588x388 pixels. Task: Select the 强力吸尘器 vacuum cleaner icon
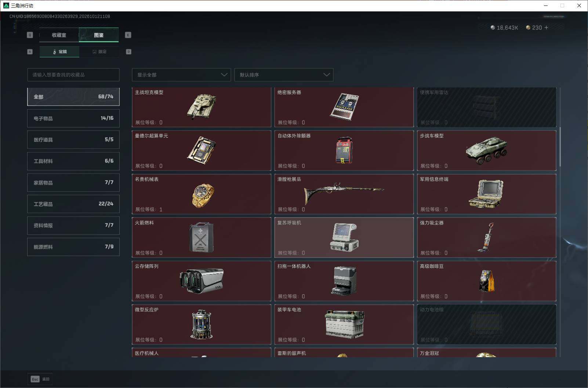pos(486,237)
